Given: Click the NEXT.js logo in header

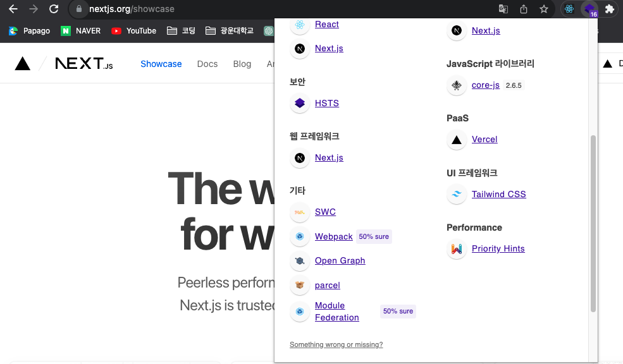Looking at the screenshot, I should coord(84,64).
